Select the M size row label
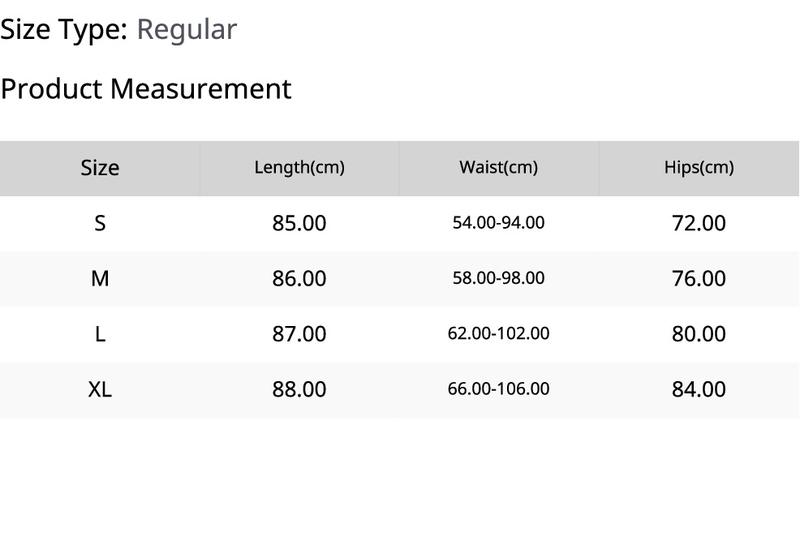This screenshot has height=558, width=800. coord(100,279)
